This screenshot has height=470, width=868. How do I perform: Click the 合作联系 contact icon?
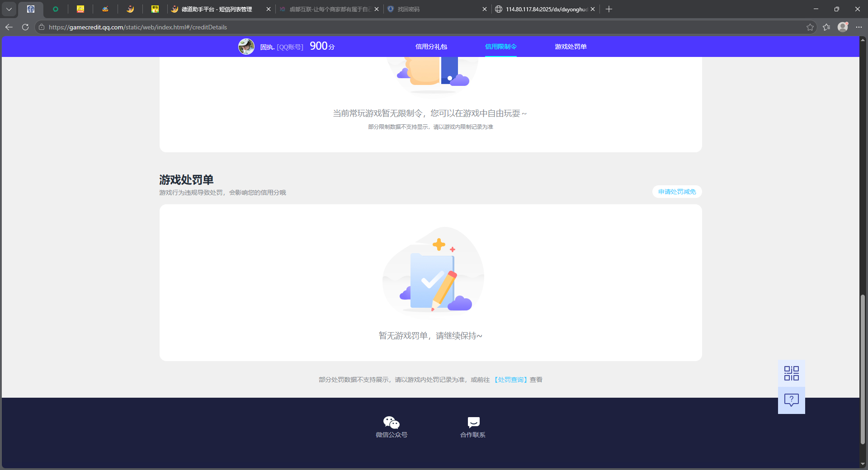tap(473, 422)
